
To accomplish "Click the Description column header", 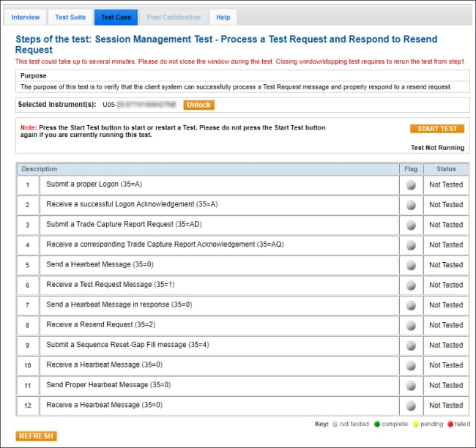I will tap(40, 169).
